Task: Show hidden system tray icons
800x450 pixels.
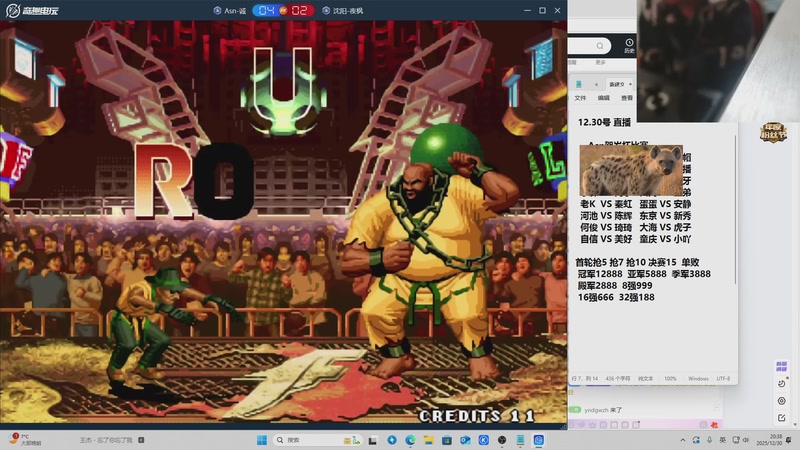Action: pyautogui.click(x=683, y=440)
